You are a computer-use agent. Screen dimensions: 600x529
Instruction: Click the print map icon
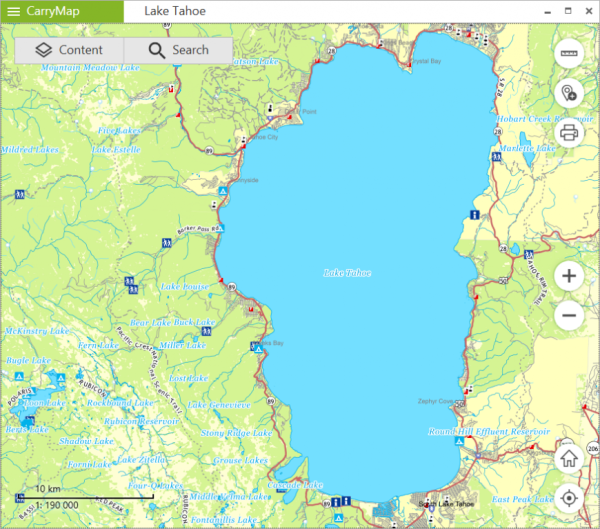tap(569, 132)
